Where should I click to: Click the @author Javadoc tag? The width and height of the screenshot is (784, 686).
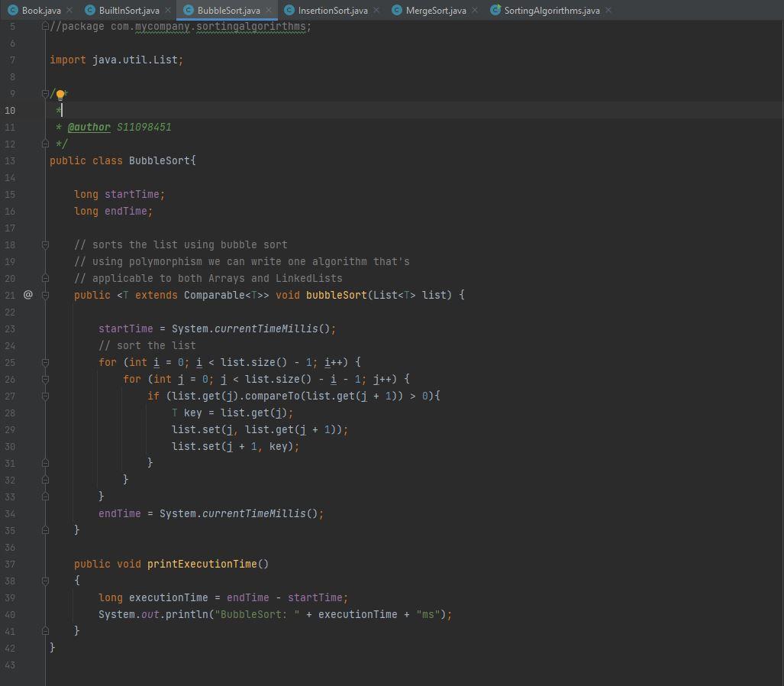(x=89, y=127)
